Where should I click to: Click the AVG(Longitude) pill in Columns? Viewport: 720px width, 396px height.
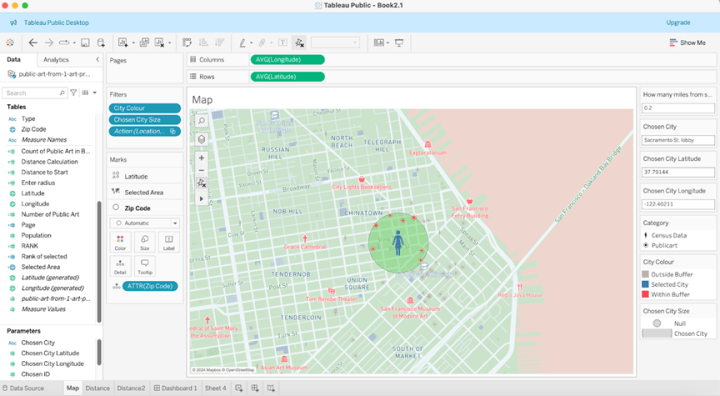coord(287,60)
